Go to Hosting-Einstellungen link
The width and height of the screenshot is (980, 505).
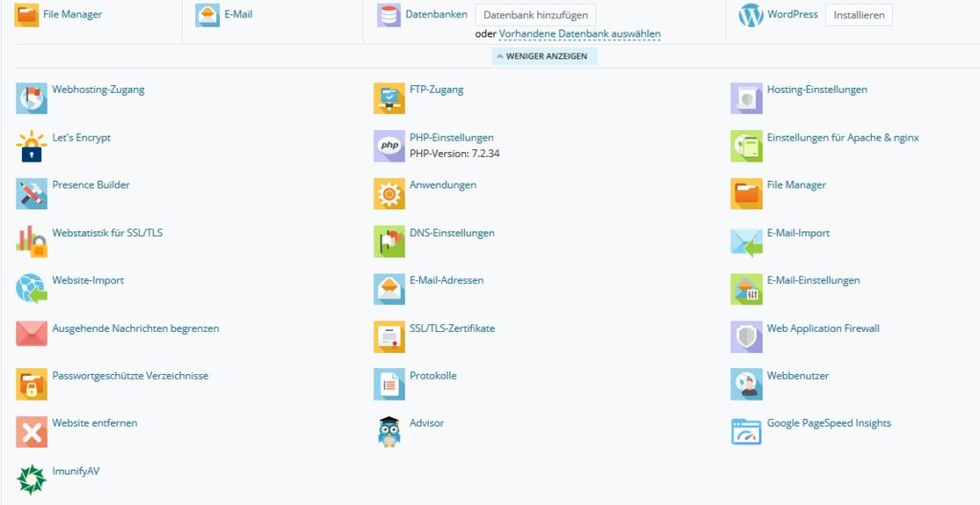point(817,89)
